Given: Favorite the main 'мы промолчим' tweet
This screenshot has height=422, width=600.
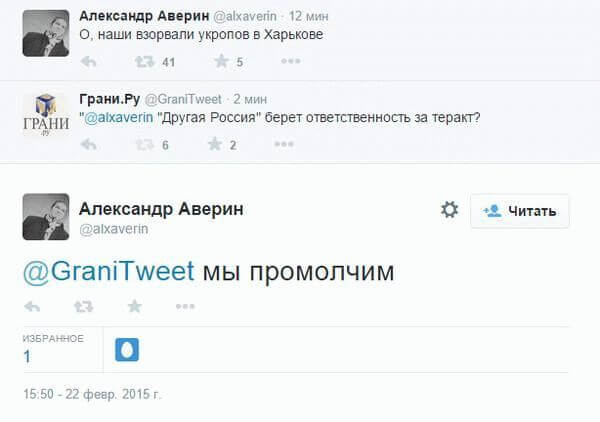Looking at the screenshot, I should pos(133,306).
